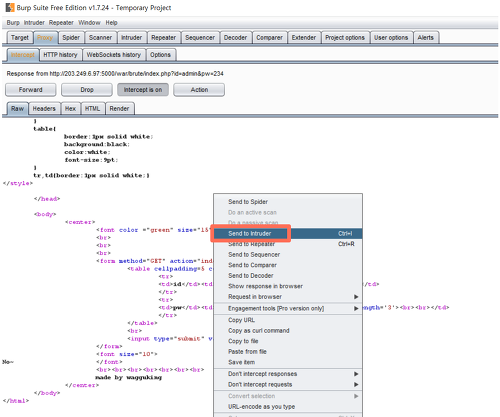Switch to the HTML view tab
Screen dimensions: 500x417
[92, 109]
